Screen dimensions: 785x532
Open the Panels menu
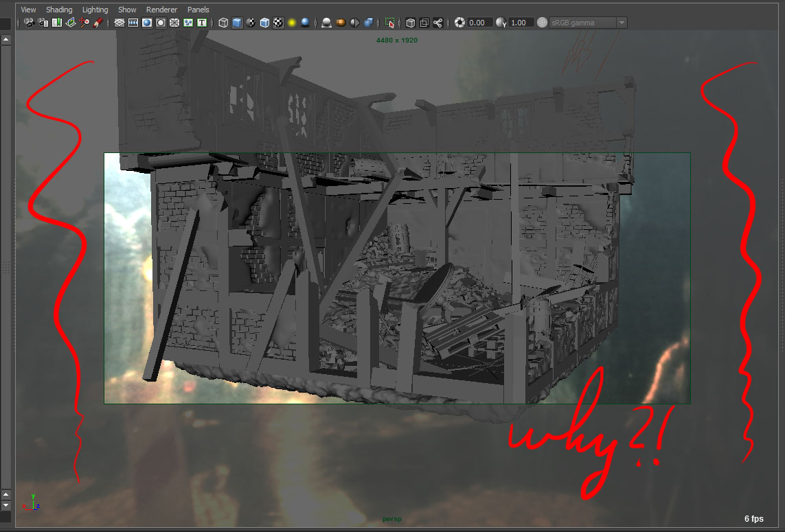[198, 9]
